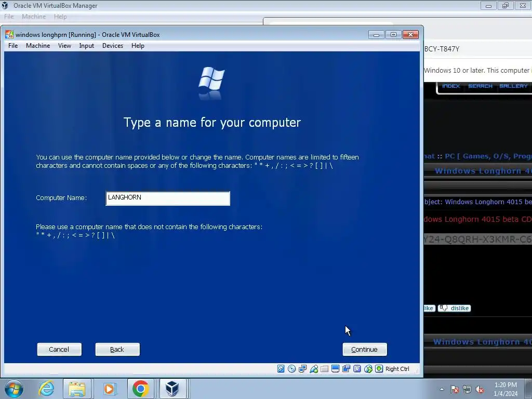Click the 'BCY-T847Y' text in background window
The image size is (532, 399).
pyautogui.click(x=442, y=49)
